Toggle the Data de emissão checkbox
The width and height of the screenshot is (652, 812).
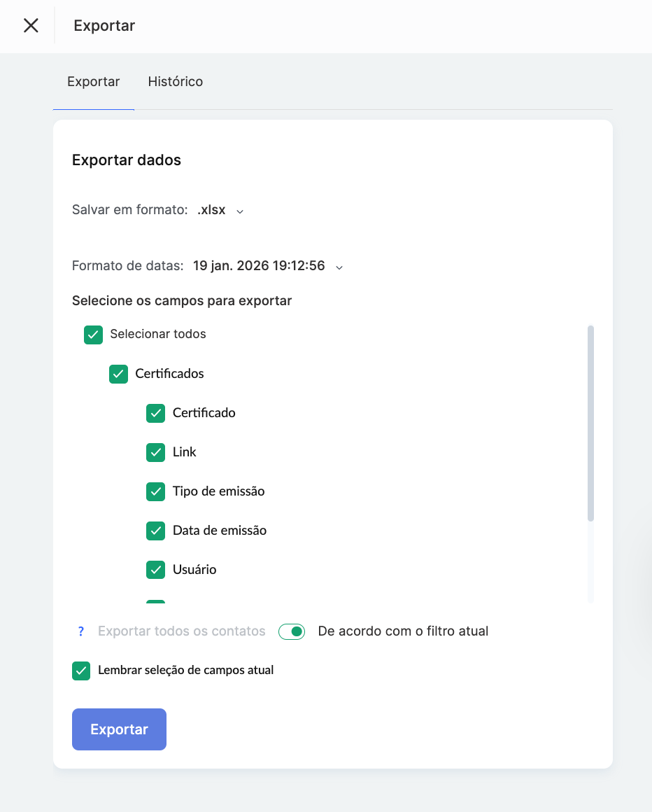click(x=155, y=531)
